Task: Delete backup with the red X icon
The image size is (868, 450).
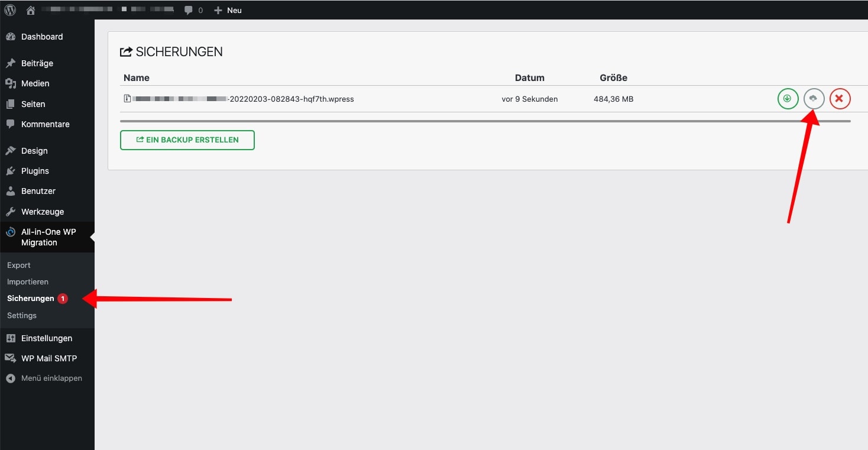Action: point(840,99)
